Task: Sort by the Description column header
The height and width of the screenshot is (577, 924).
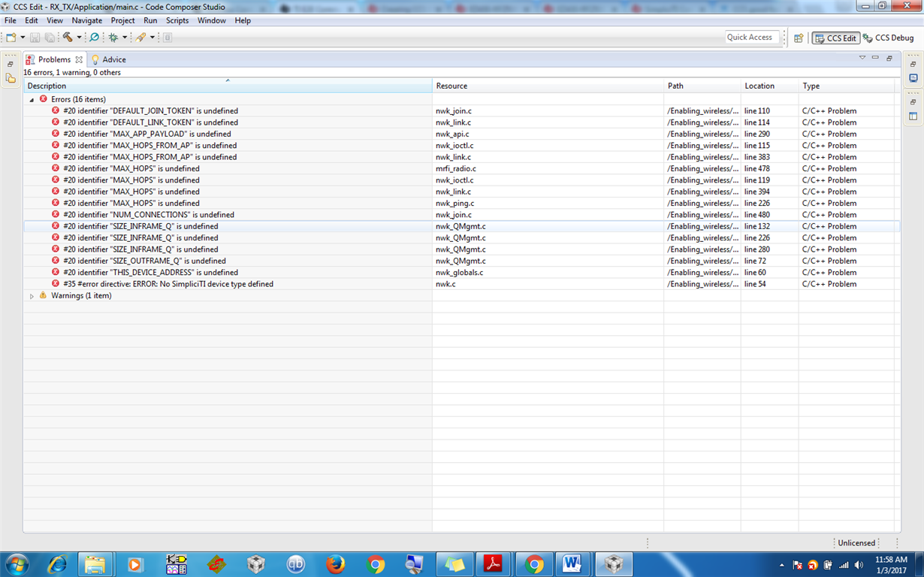Action: (228, 86)
